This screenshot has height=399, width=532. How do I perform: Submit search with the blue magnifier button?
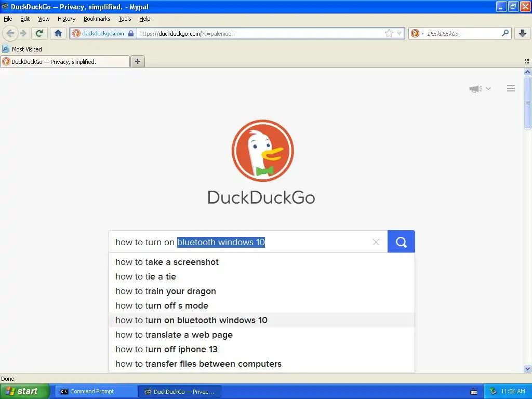pyautogui.click(x=401, y=242)
